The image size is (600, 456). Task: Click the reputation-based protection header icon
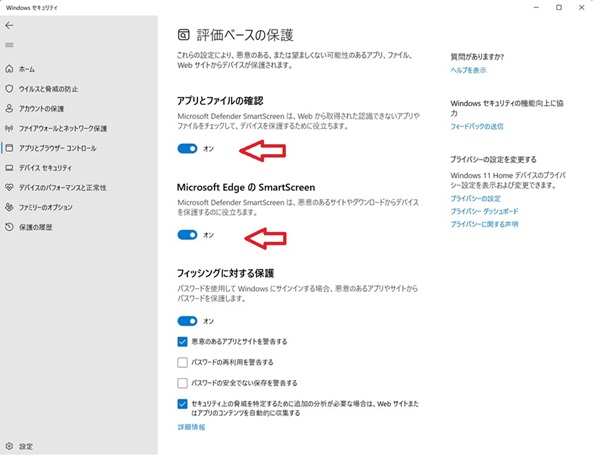[x=183, y=35]
